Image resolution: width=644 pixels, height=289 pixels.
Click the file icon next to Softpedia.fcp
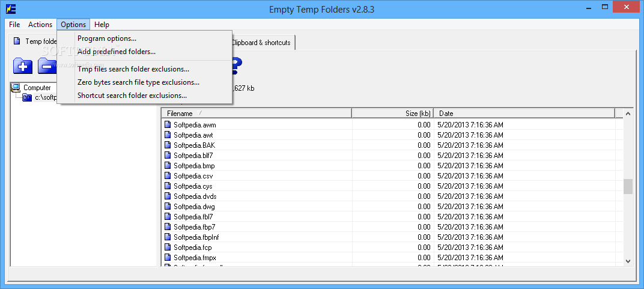168,247
